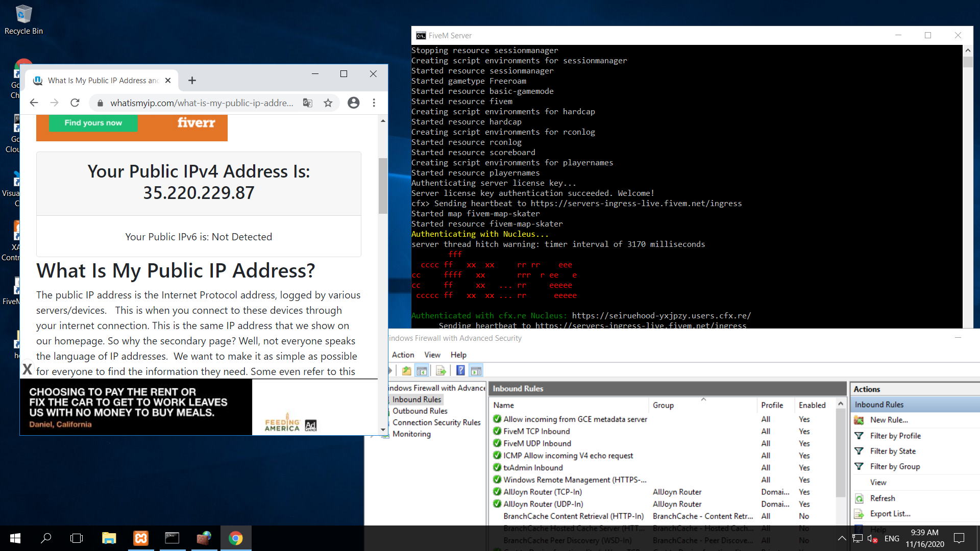This screenshot has width=980, height=551.
Task: Open the View menu
Action: click(432, 355)
